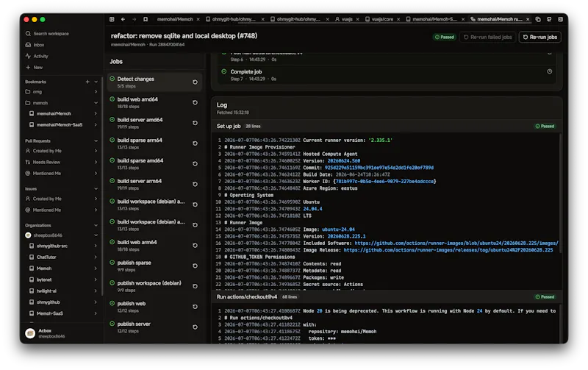588x370 pixels.
Task: Open Mentioned Me under Issues
Action: coord(46,210)
